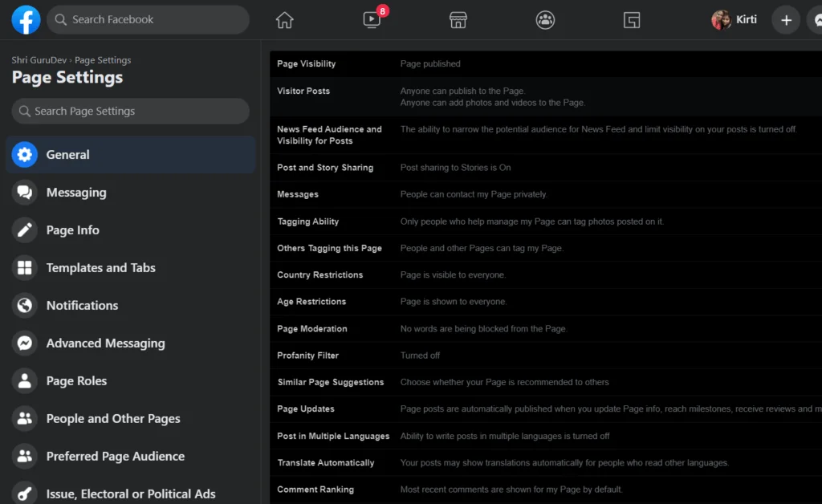Open Templates and Tabs settings
This screenshot has width=822, height=504.
click(x=100, y=268)
